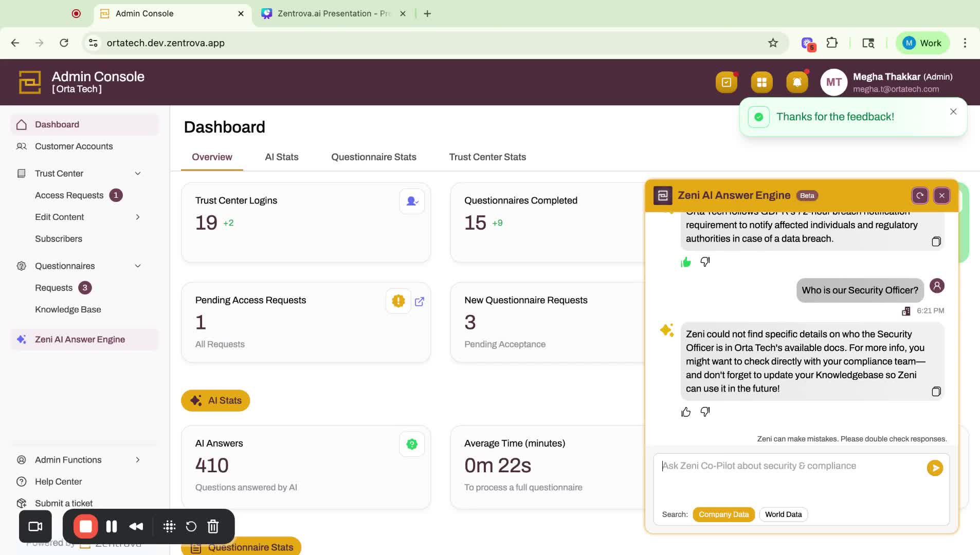The height and width of the screenshot is (555, 980).
Task: Open the notifications bell icon
Action: pyautogui.click(x=797, y=82)
